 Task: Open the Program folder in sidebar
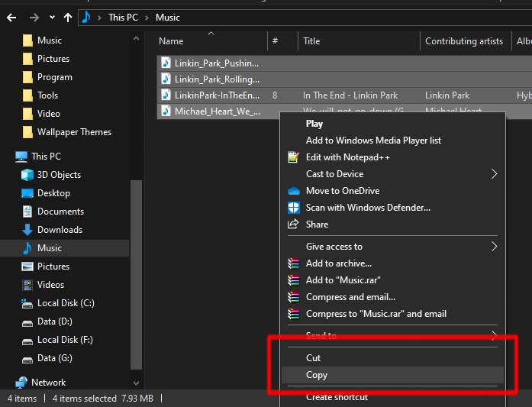pos(47,77)
